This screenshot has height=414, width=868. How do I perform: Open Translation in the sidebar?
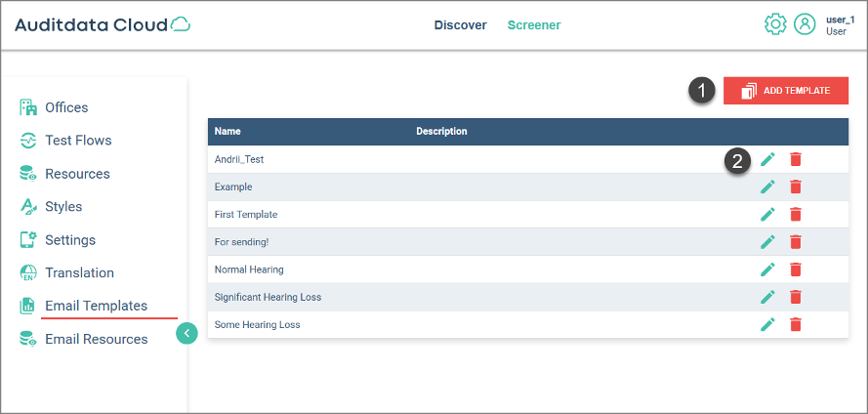pyautogui.click(x=80, y=272)
